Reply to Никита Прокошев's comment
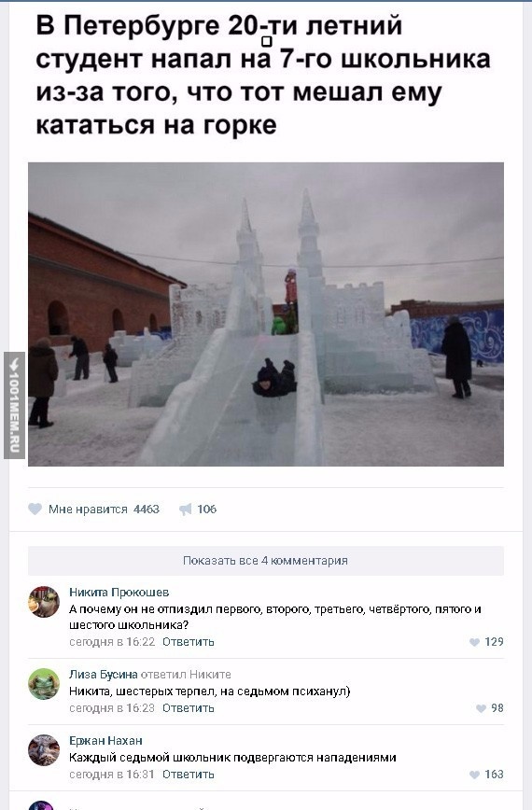This screenshot has width=532, height=810. click(x=188, y=642)
